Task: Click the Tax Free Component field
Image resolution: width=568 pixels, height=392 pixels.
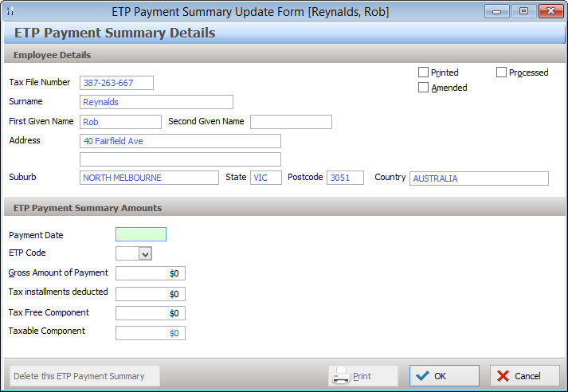Action: click(150, 313)
